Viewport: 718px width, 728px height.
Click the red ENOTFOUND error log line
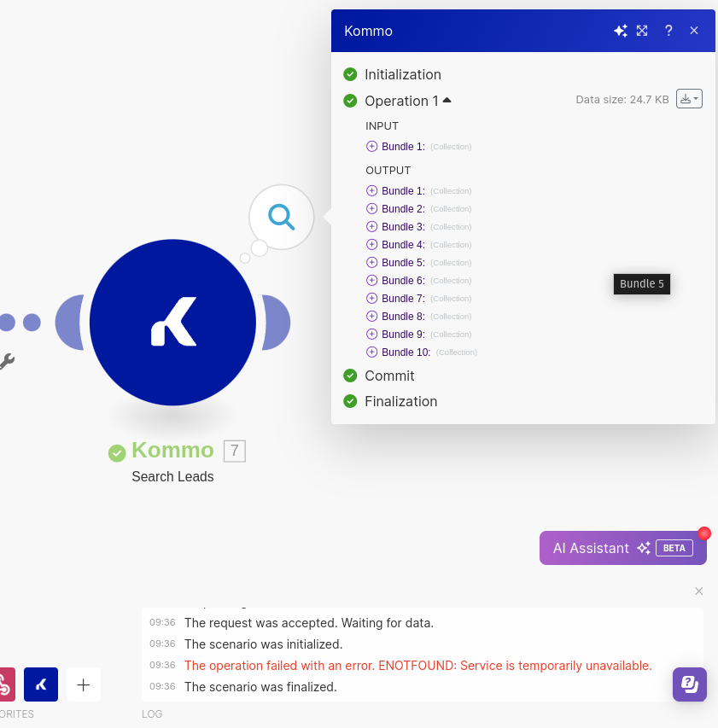tap(418, 666)
